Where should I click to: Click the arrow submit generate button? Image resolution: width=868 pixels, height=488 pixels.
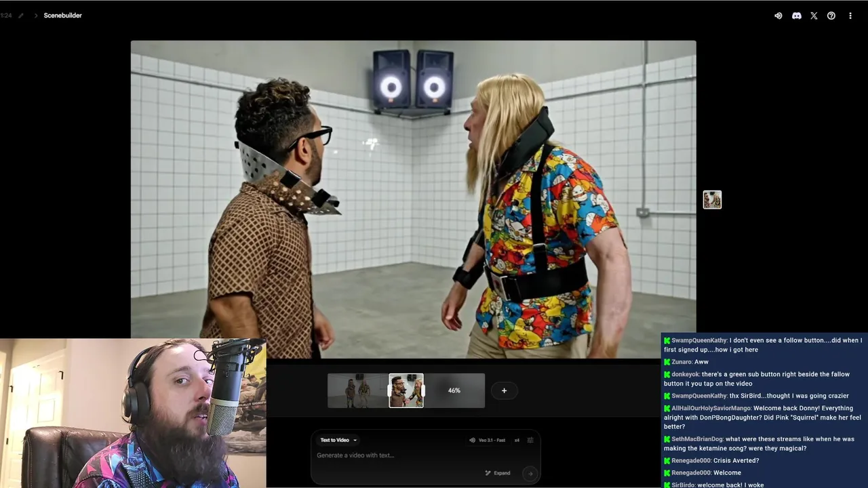[x=530, y=473]
